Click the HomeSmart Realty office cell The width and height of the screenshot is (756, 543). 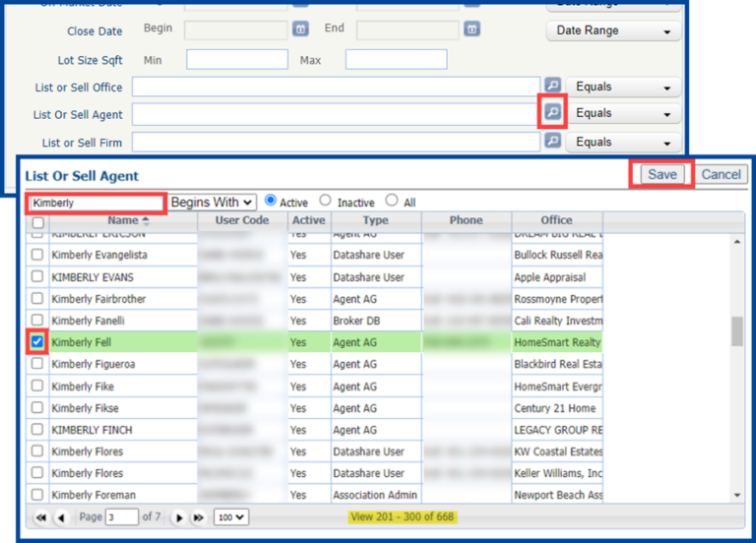[557, 342]
